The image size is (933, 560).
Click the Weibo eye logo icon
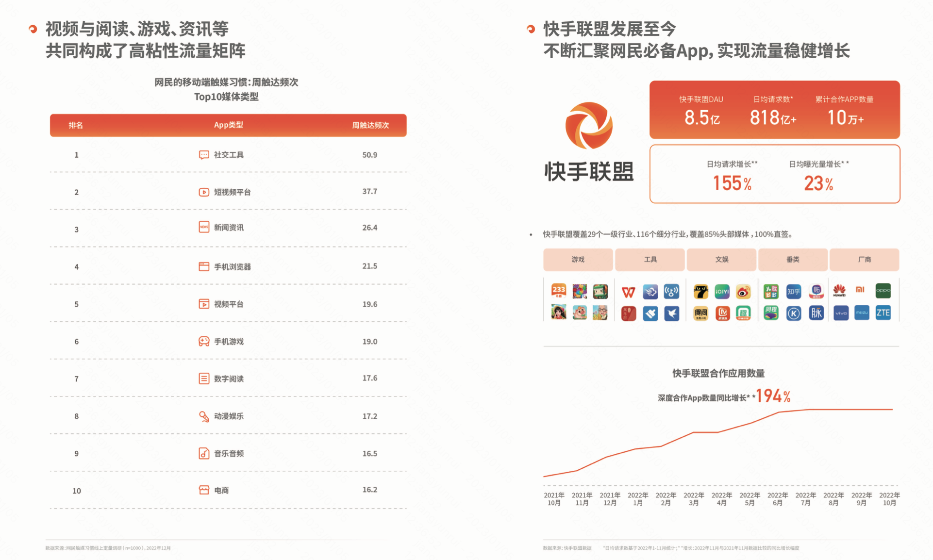[x=743, y=292]
